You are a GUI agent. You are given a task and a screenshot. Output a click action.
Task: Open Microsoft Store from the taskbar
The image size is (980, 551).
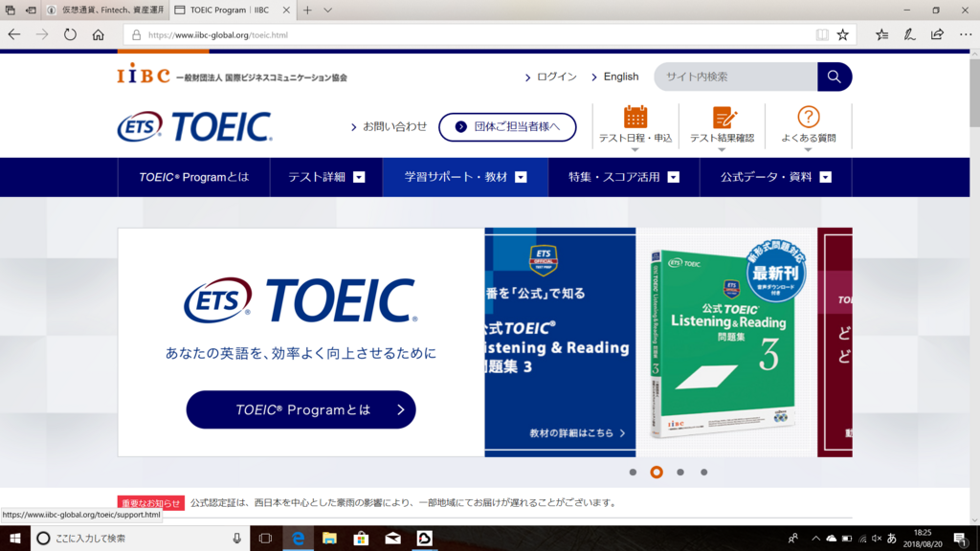point(361,538)
